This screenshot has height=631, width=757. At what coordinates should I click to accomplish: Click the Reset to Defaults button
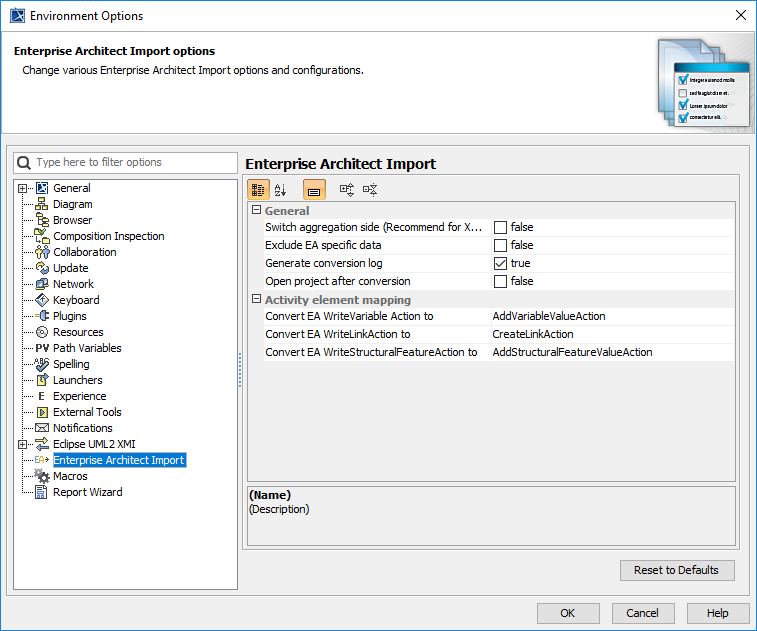click(x=677, y=570)
